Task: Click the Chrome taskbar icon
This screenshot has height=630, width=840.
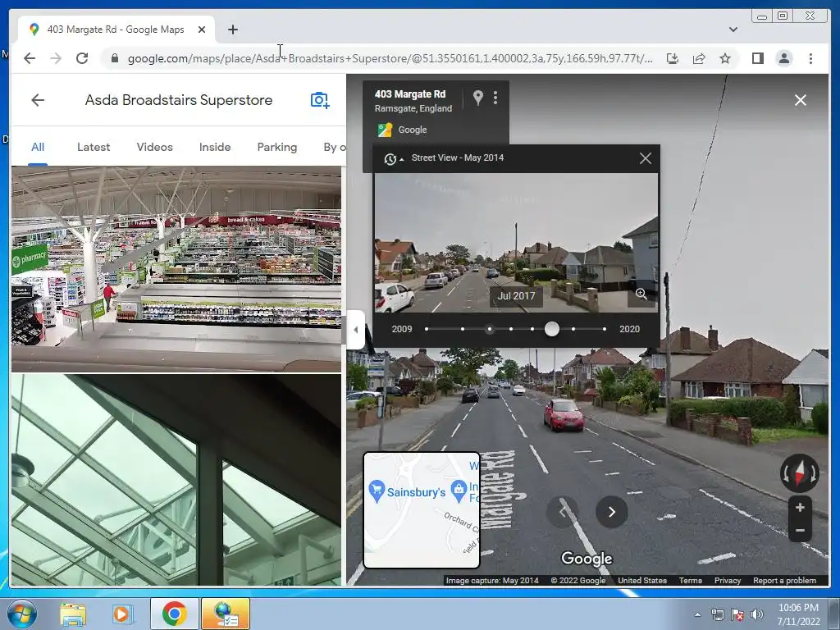Action: pyautogui.click(x=174, y=614)
